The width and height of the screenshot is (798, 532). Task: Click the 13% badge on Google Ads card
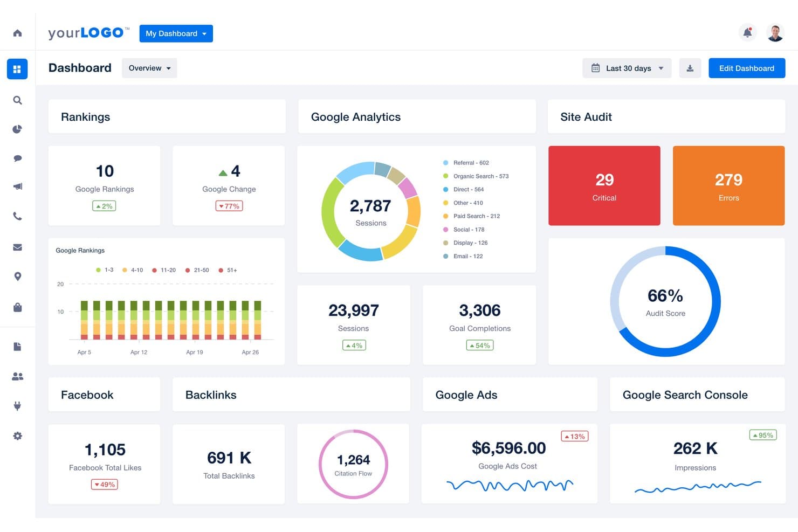point(575,437)
